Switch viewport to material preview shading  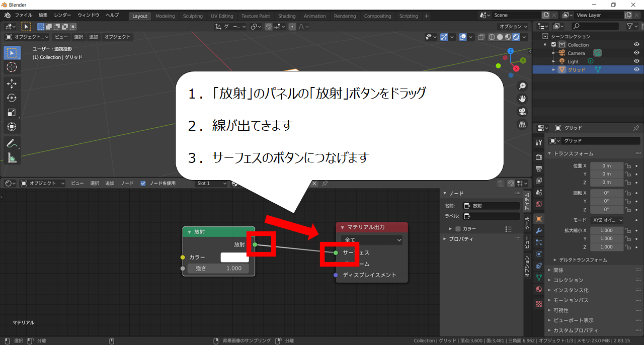click(508, 37)
